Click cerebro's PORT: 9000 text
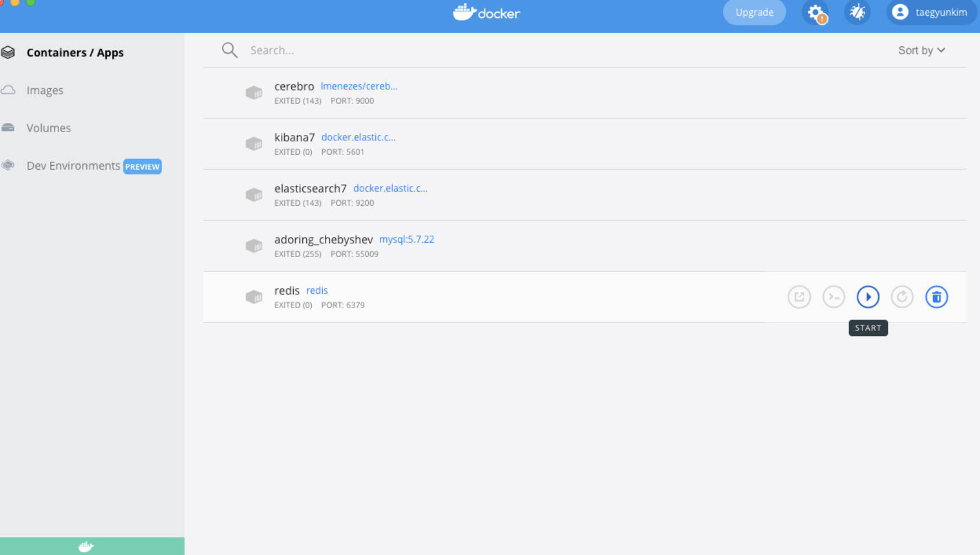This screenshot has height=555, width=980. coord(352,101)
